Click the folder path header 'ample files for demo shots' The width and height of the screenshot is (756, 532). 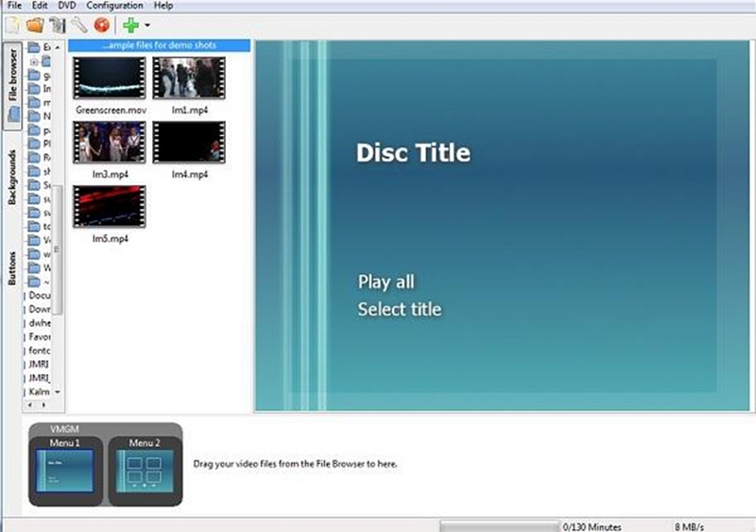159,45
